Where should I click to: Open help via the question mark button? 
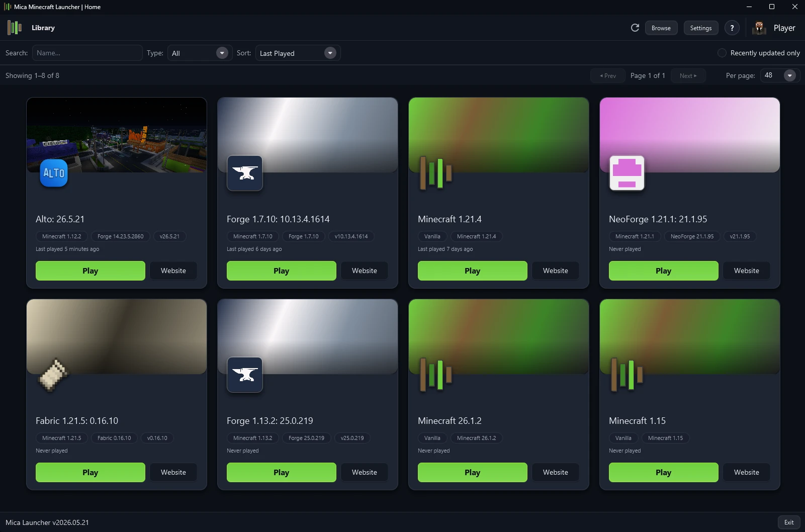[732, 28]
